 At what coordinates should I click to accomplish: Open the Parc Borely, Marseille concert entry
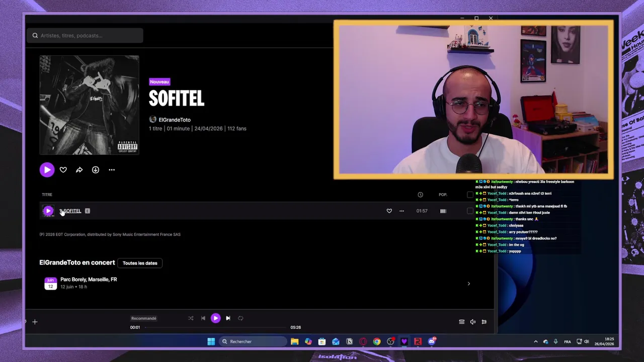point(257,283)
